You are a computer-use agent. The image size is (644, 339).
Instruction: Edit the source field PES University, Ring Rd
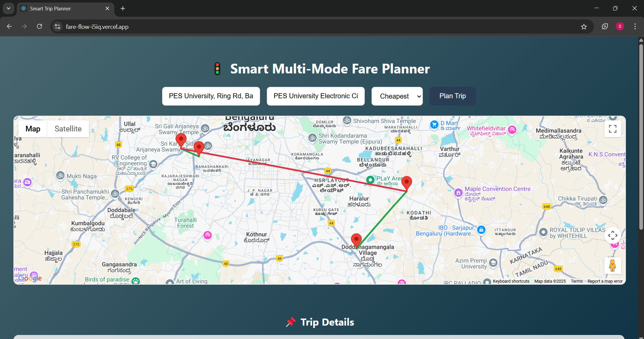pos(211,96)
